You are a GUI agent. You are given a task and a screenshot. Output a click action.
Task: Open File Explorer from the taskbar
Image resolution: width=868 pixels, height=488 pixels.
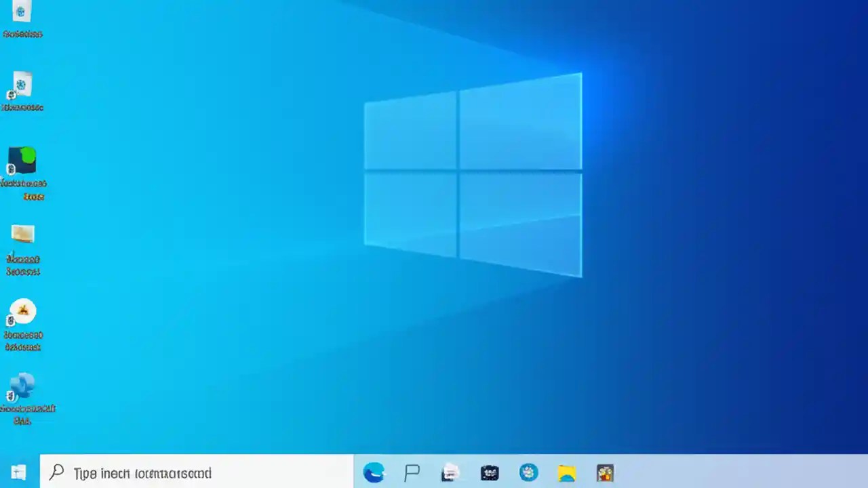(x=566, y=472)
